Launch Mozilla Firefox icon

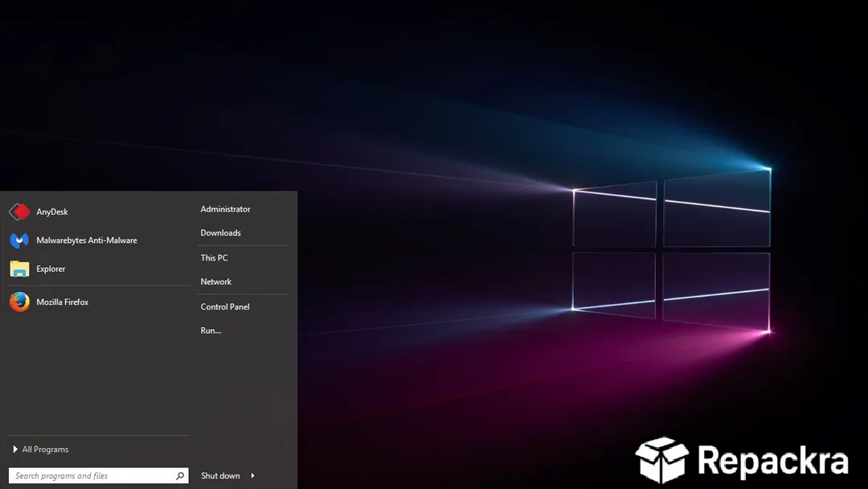(x=19, y=302)
